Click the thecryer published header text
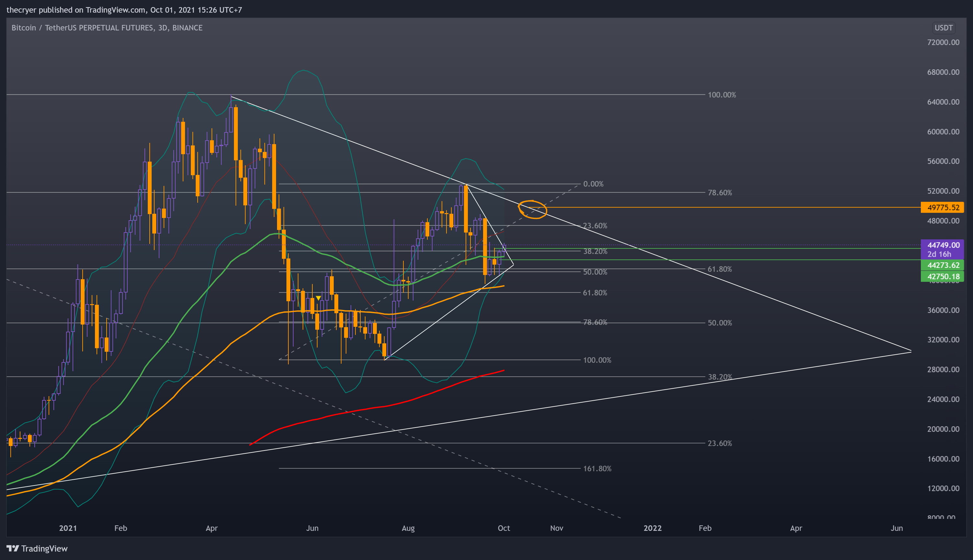Screen dimensions: 973x560 tap(124, 10)
